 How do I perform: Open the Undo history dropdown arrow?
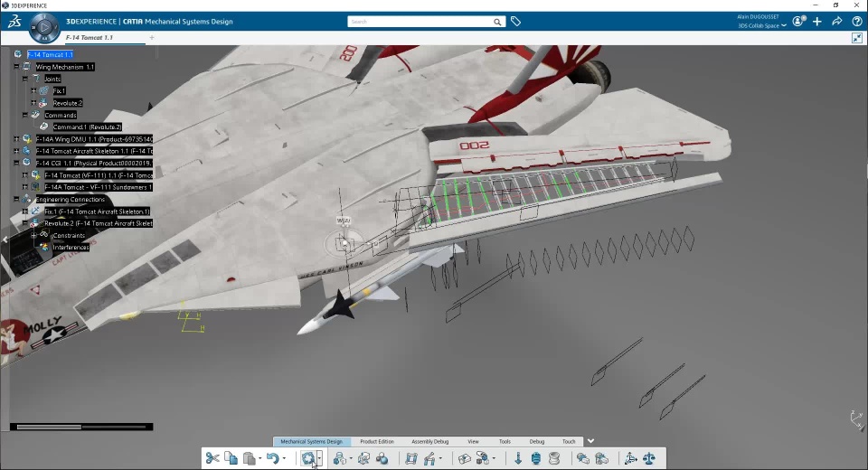(x=284, y=458)
